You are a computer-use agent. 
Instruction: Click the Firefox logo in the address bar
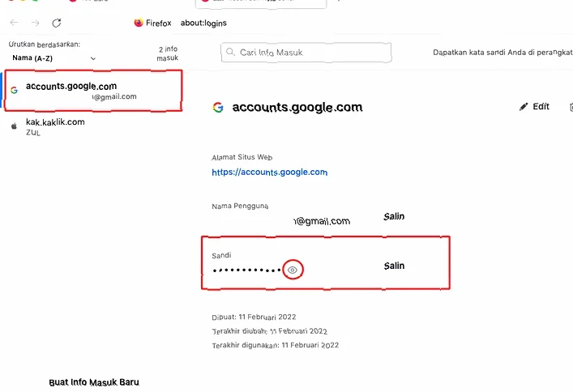139,23
